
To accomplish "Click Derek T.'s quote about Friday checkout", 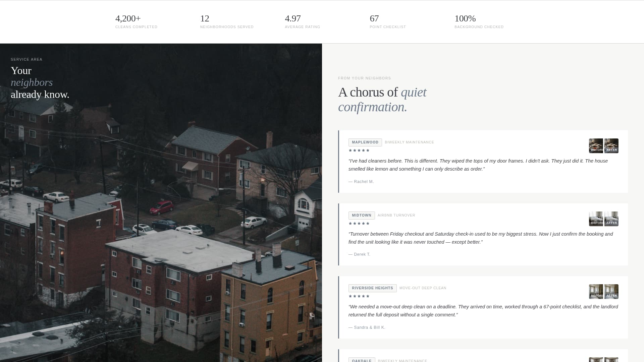I will [x=481, y=238].
